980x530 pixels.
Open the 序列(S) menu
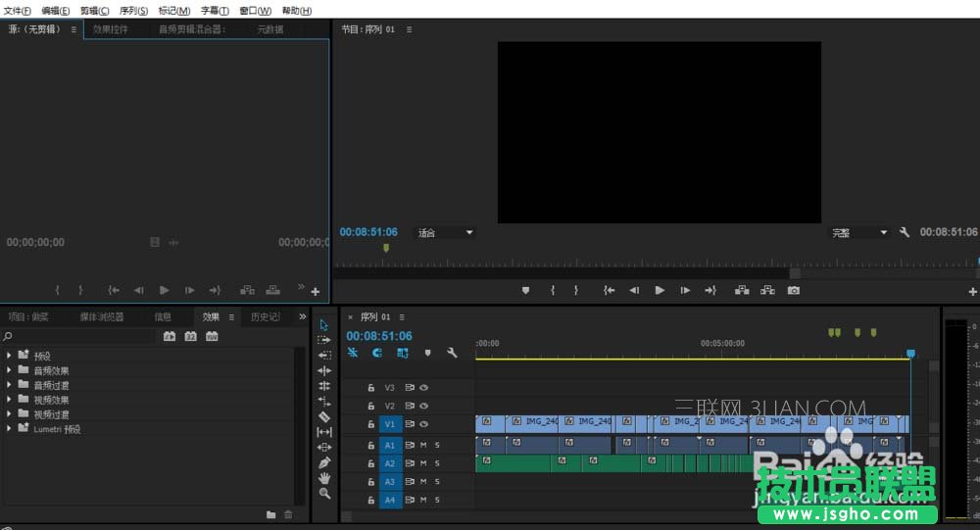pyautogui.click(x=133, y=11)
